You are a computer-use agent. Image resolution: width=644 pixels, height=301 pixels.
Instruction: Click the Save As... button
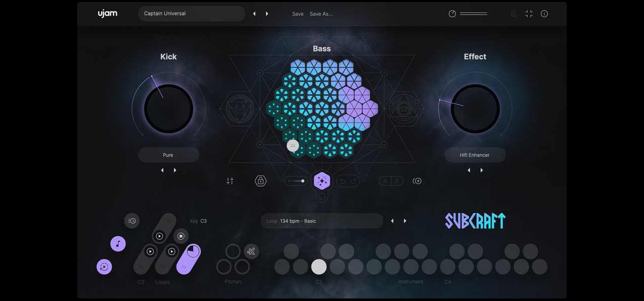pos(321,14)
